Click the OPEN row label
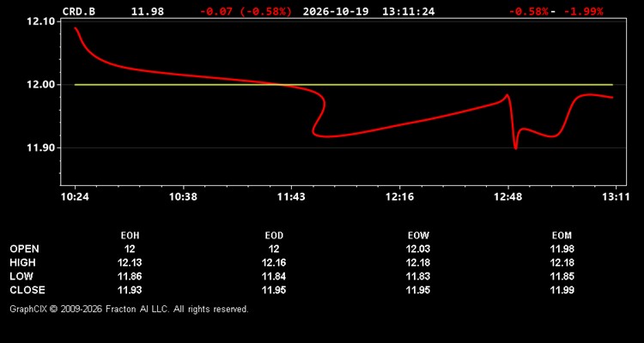644x343 pixels. click(x=25, y=249)
